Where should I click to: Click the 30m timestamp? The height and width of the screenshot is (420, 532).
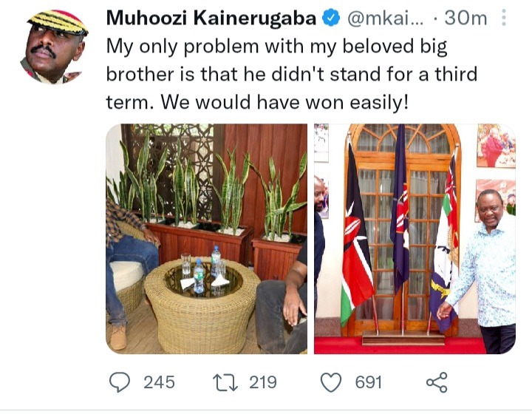465,18
